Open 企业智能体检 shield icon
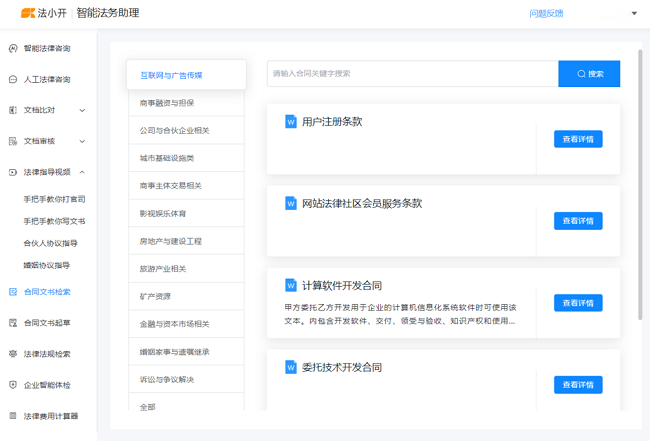Image resolution: width=650 pixels, height=441 pixels. tap(13, 385)
